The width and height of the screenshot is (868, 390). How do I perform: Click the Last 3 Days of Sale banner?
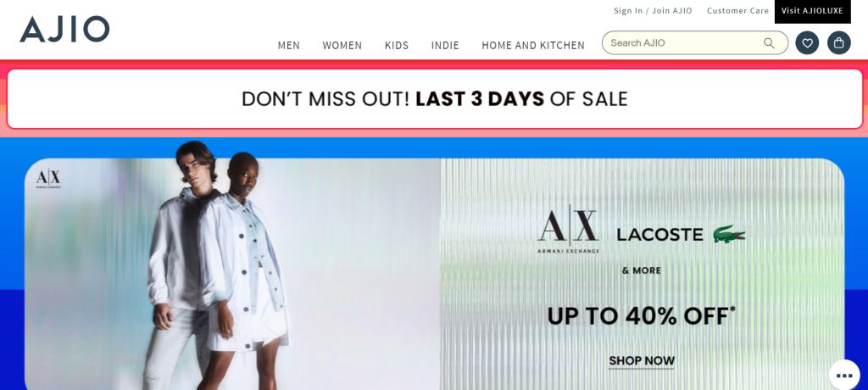pos(435,98)
